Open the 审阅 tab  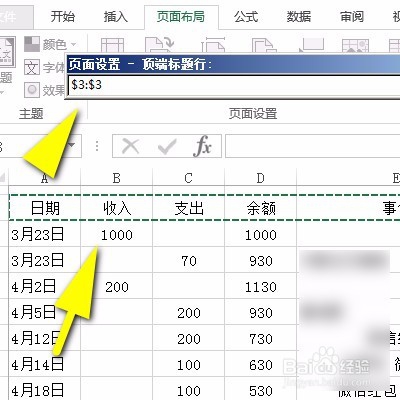[351, 17]
